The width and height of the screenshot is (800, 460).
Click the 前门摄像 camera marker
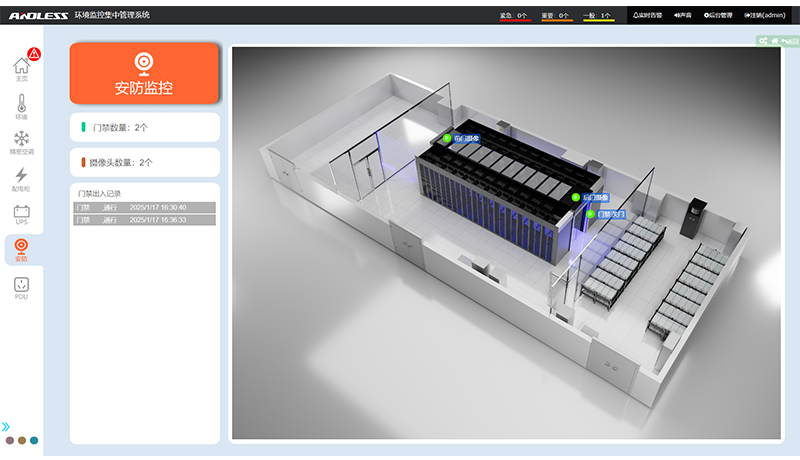coord(447,138)
